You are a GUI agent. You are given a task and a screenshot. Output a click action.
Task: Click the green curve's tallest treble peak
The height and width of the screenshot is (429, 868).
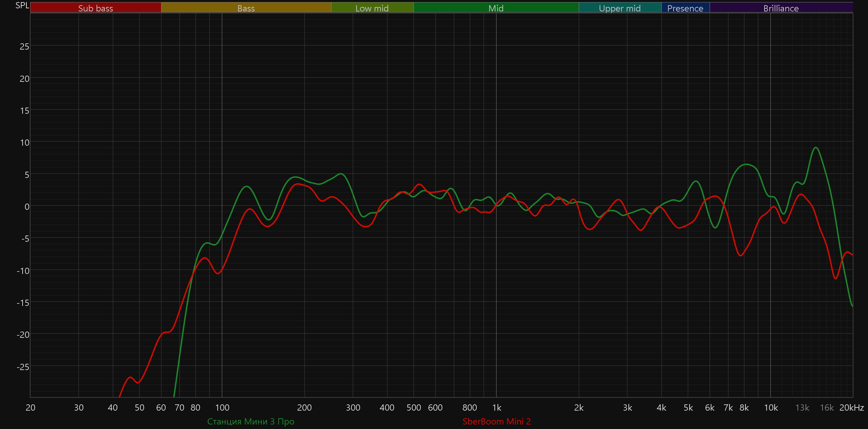[x=816, y=148]
